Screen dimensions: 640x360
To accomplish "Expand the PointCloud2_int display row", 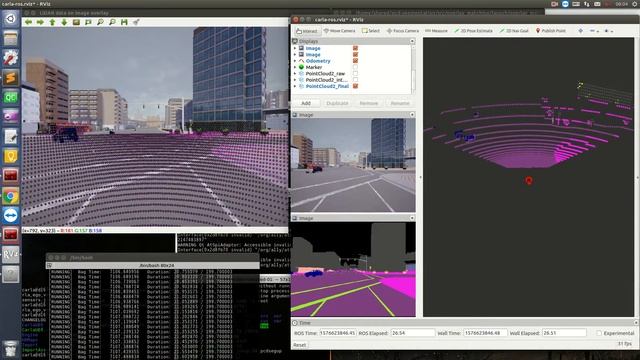I will pos(295,80).
